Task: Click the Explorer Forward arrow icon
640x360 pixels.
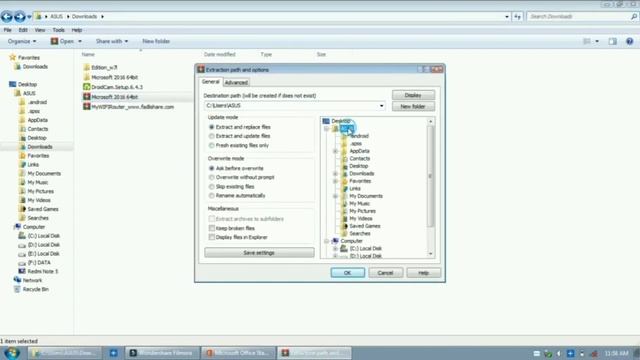Action: point(19,17)
